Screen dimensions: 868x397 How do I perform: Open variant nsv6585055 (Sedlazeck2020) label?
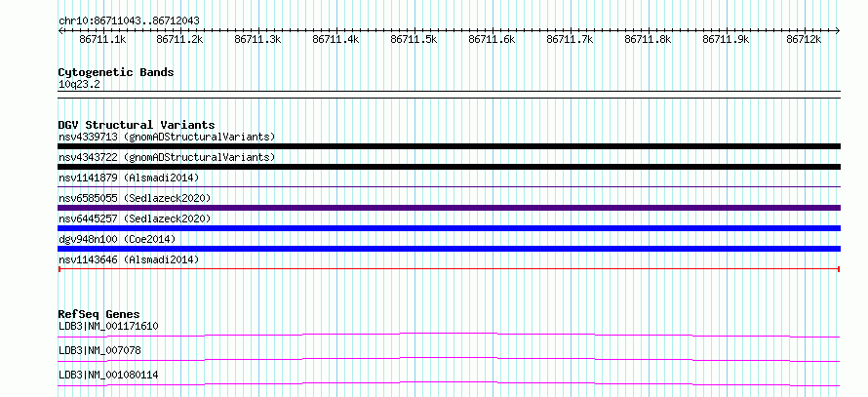[135, 198]
